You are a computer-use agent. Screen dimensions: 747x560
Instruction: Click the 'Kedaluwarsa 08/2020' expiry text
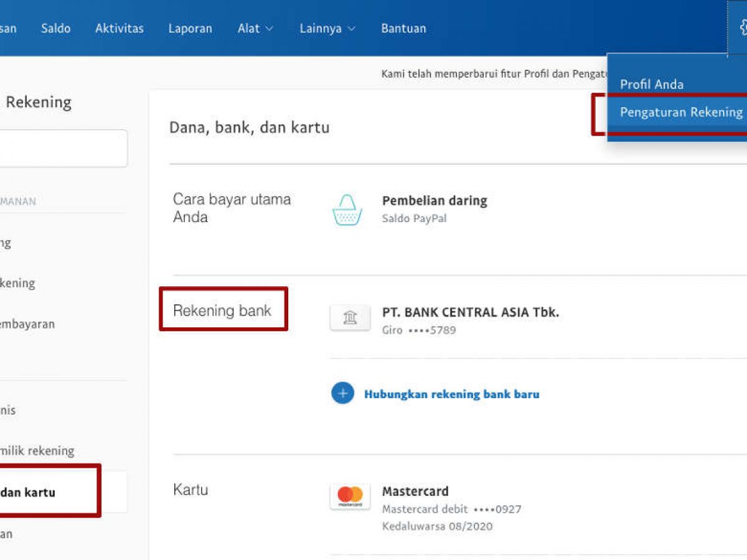437,526
